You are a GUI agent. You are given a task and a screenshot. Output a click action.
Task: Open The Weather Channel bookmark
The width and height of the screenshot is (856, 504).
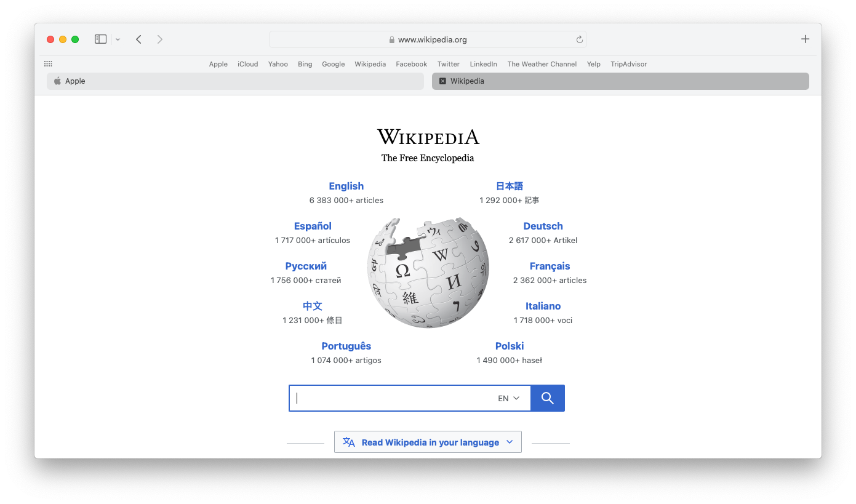[542, 64]
